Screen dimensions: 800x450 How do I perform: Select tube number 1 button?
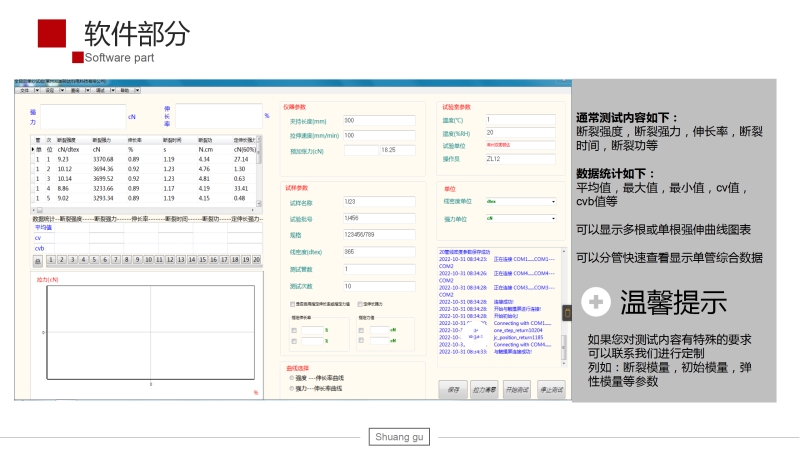[x=50, y=260]
